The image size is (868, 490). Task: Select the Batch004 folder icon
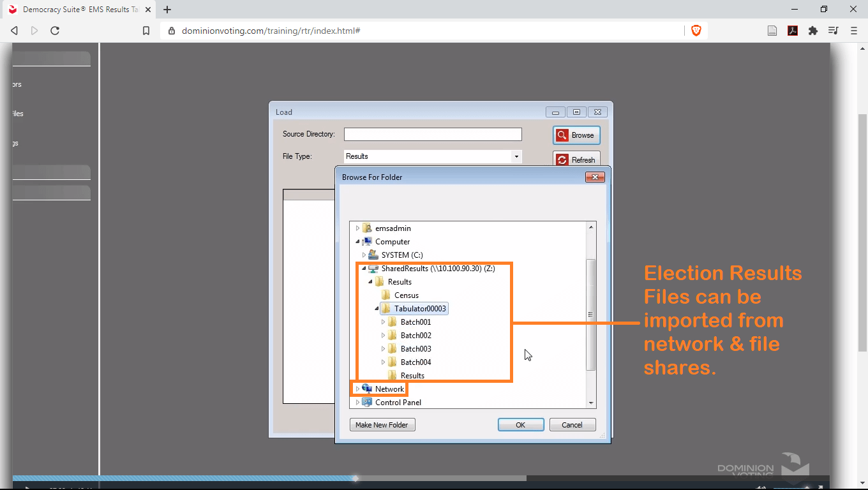(x=393, y=362)
